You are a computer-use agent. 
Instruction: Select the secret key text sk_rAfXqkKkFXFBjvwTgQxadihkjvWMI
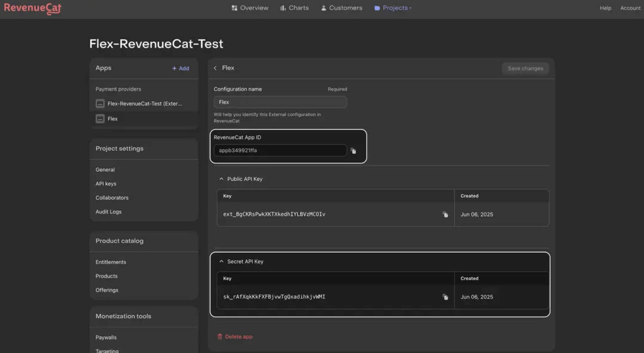pyautogui.click(x=274, y=297)
